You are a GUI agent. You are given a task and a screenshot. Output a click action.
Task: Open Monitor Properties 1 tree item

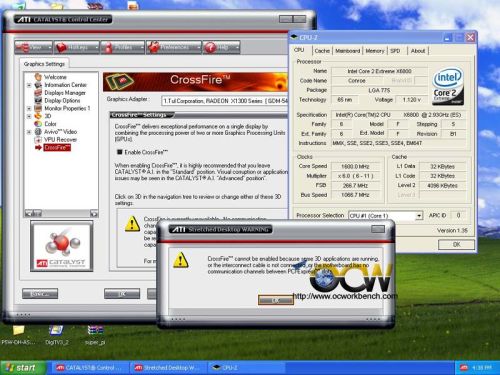pos(67,108)
